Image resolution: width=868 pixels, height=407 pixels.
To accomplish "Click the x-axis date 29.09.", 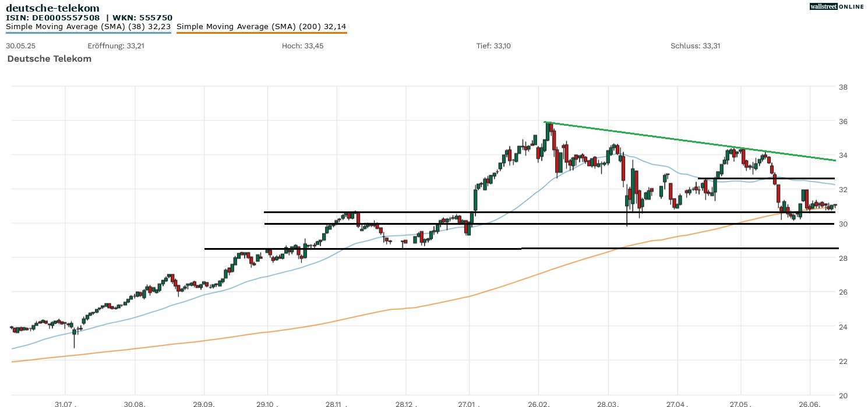I will [204, 403].
